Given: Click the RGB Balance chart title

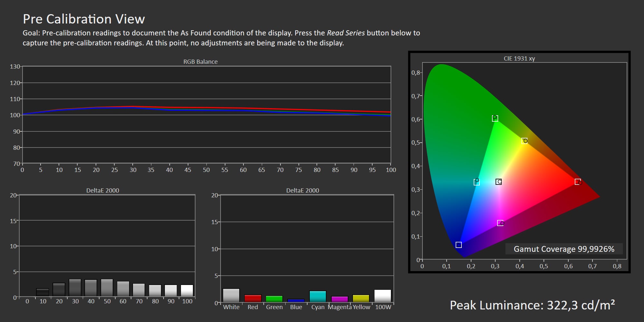Looking at the screenshot, I should (x=200, y=62).
